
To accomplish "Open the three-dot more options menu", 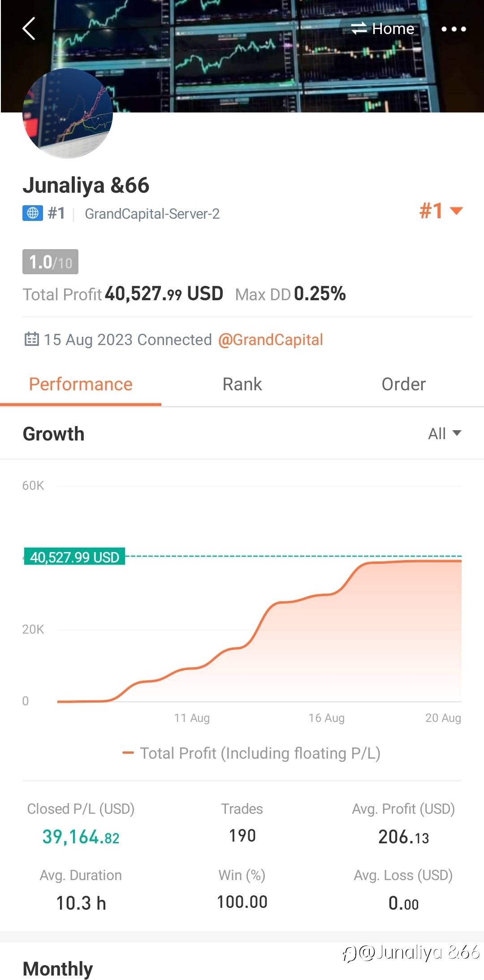I will click(454, 29).
